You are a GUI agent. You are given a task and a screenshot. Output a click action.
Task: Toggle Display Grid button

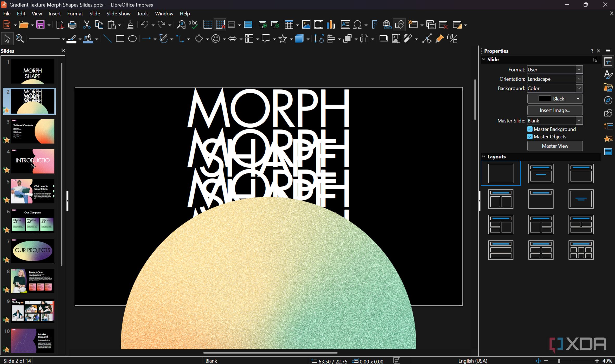pyautogui.click(x=208, y=25)
